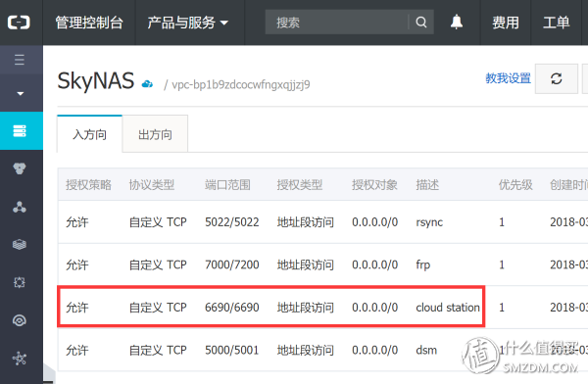Click the magnifier search icon

point(421,23)
